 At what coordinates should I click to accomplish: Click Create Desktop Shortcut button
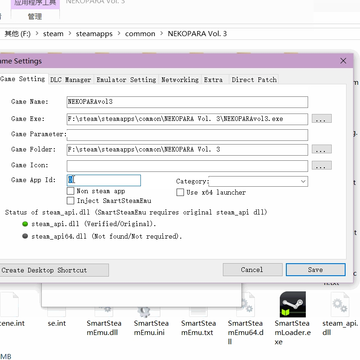pos(53,270)
